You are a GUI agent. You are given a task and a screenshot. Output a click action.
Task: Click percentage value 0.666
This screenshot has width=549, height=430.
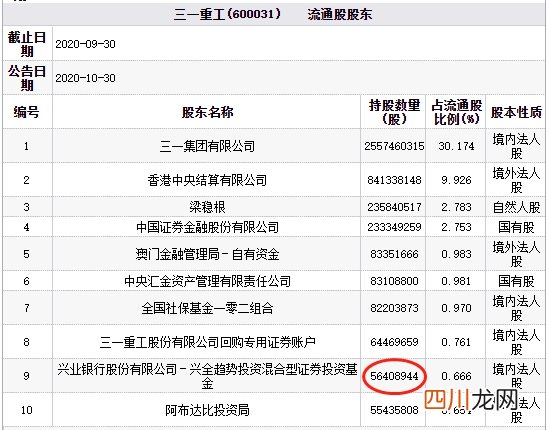tap(456, 376)
